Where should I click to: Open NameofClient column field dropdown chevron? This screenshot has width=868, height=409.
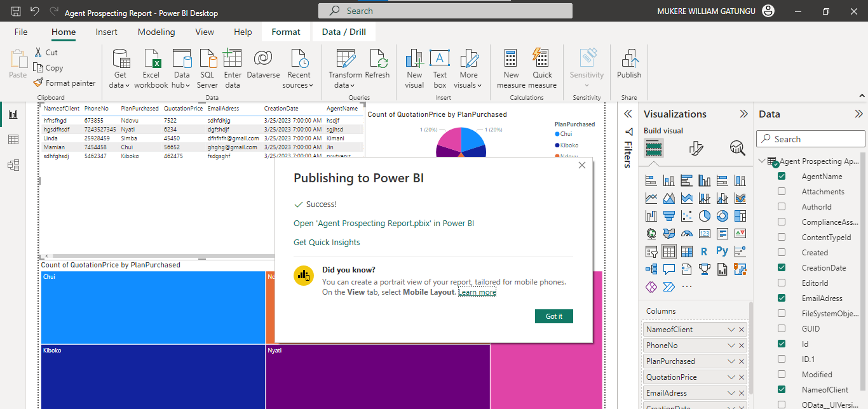click(731, 330)
